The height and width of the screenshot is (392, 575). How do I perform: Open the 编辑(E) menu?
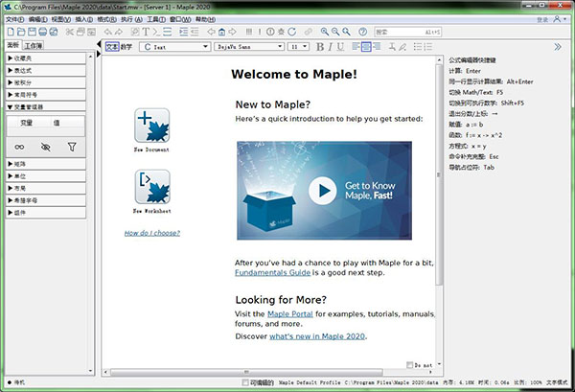pos(38,19)
